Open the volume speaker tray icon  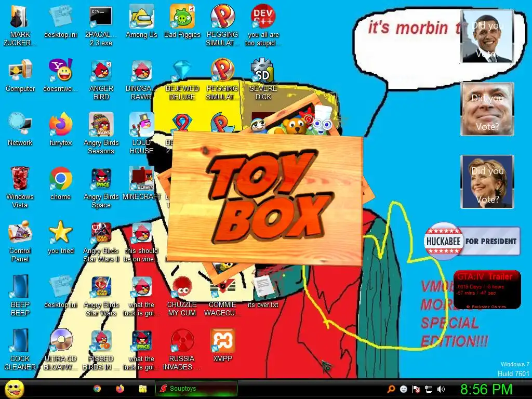pyautogui.click(x=441, y=389)
